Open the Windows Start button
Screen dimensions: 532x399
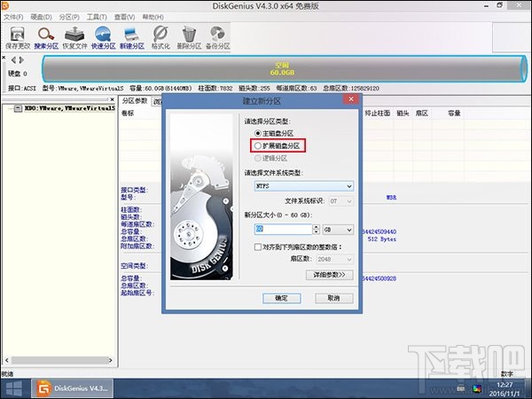click(14, 388)
